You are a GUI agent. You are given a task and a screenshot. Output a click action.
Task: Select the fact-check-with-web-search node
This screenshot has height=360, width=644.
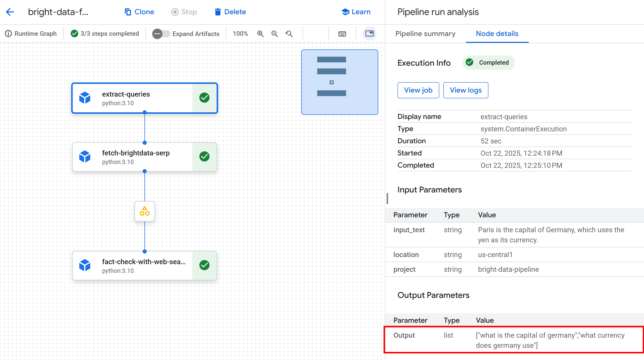click(144, 265)
